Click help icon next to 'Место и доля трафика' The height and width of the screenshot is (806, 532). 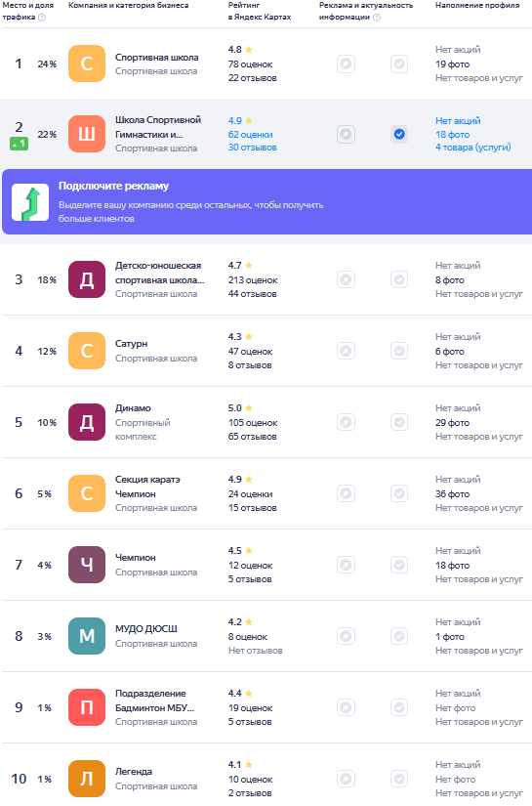[42, 18]
